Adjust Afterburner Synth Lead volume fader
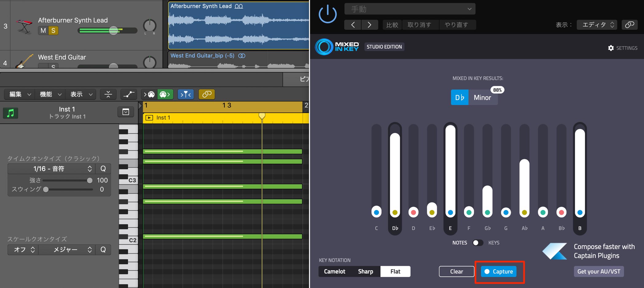 coord(113,30)
